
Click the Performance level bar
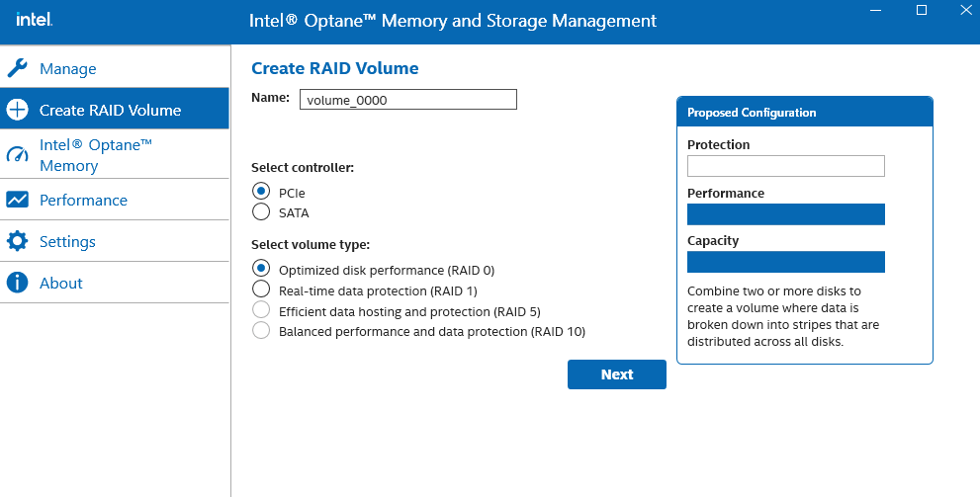pos(785,214)
